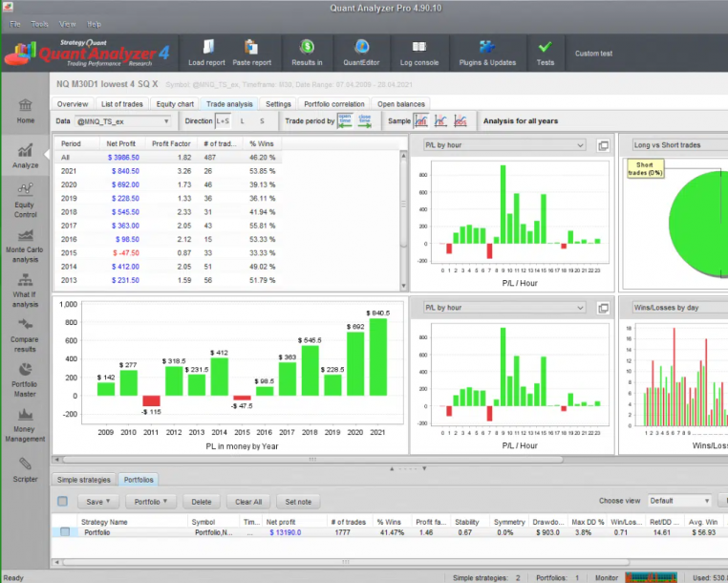Click the Delete button
The image size is (728, 583).
(202, 502)
